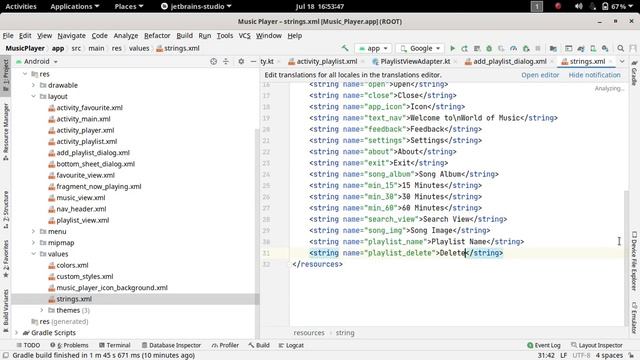The height and width of the screenshot is (360, 640).
Task: Open the Profiler tool window
Action: 225,345
